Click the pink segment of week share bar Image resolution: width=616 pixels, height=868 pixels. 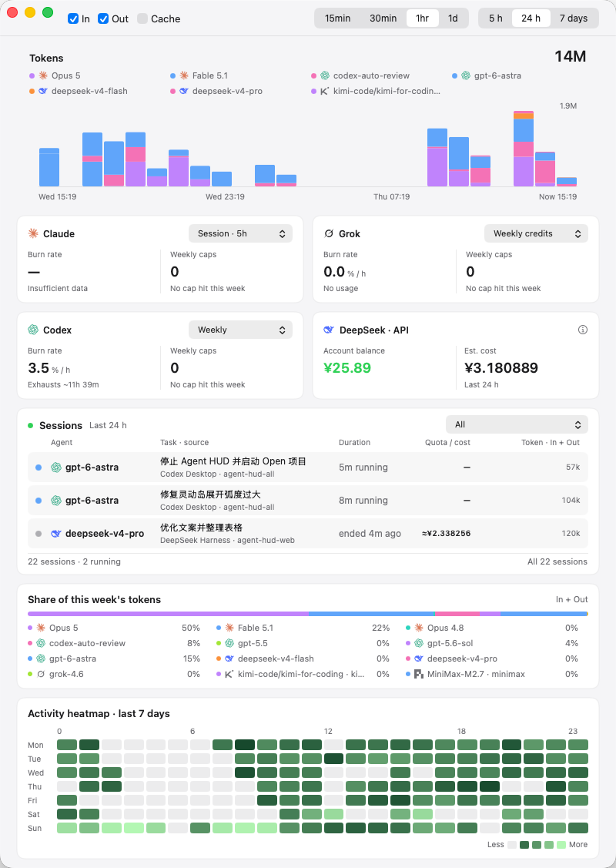tap(457, 614)
